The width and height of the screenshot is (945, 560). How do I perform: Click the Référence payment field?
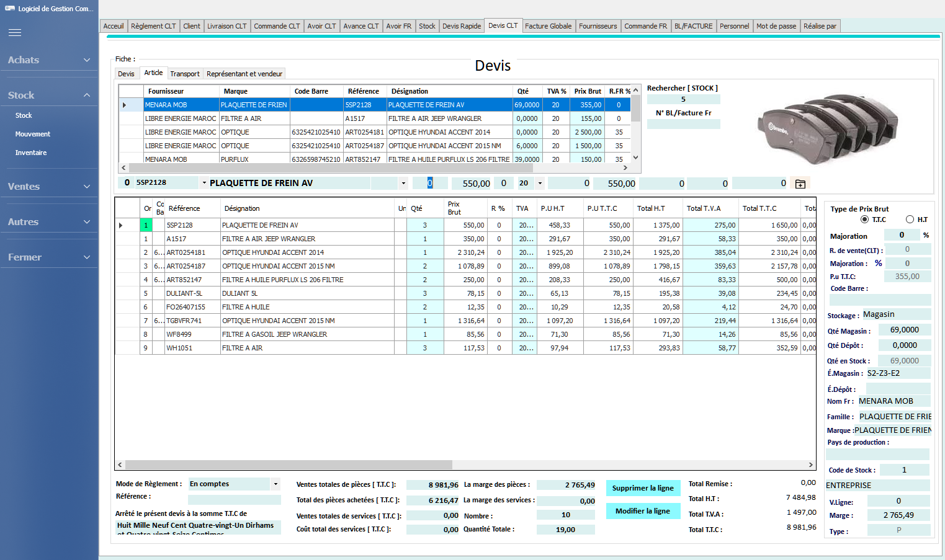235,499
